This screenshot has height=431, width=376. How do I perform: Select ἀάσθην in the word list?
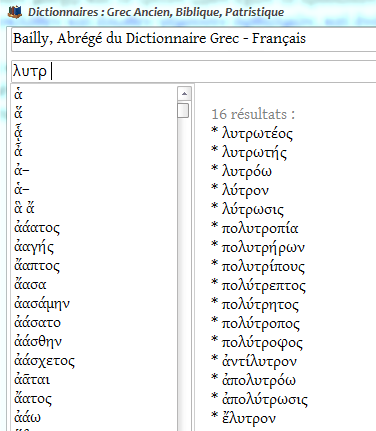click(x=38, y=342)
